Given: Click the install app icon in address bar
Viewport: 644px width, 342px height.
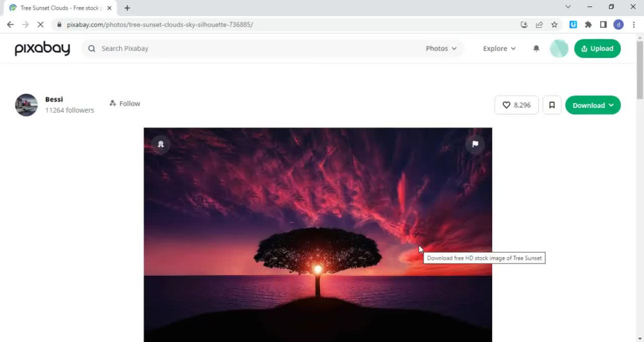Looking at the screenshot, I should pos(524,24).
